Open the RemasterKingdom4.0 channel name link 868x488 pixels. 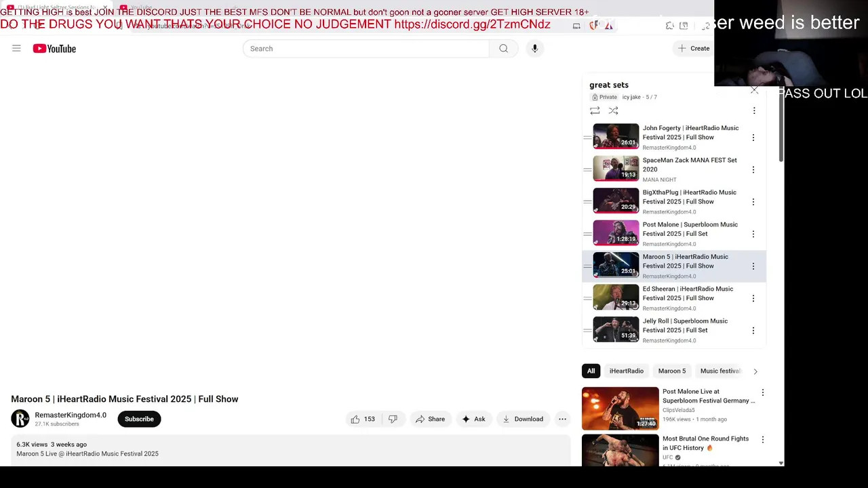point(71,415)
